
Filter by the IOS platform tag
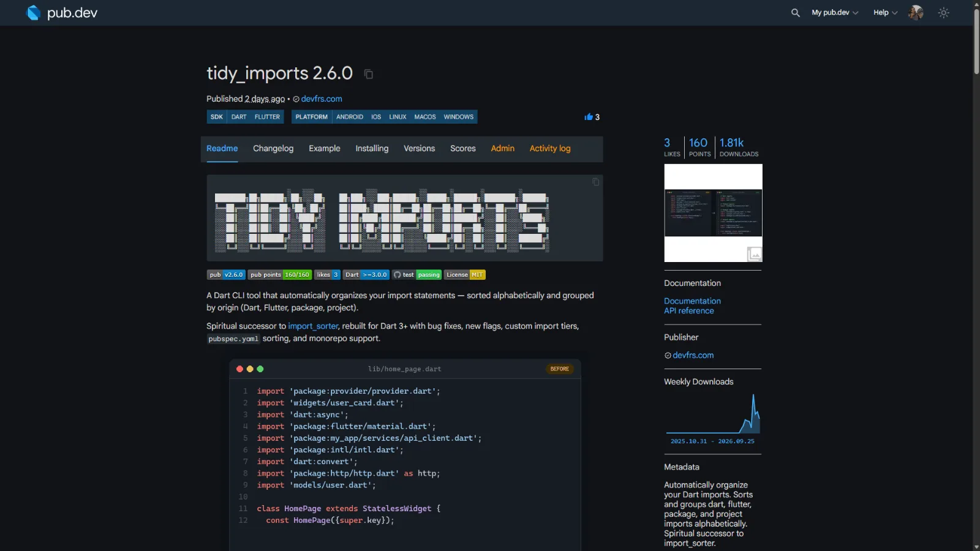tap(376, 117)
